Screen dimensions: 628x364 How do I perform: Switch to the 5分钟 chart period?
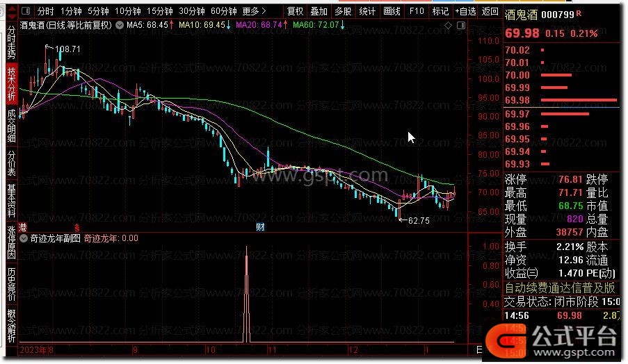click(x=98, y=11)
